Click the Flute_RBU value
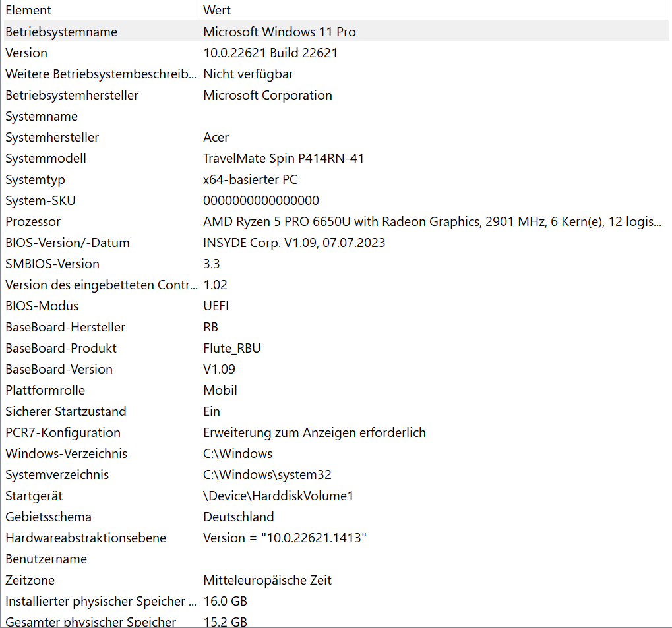 point(232,349)
